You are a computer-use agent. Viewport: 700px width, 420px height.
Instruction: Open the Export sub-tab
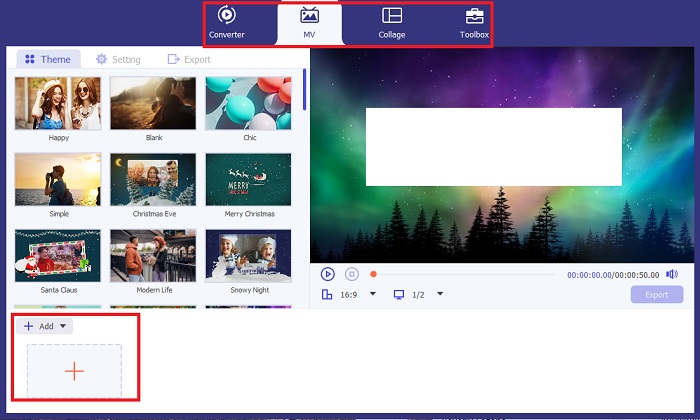[189, 59]
